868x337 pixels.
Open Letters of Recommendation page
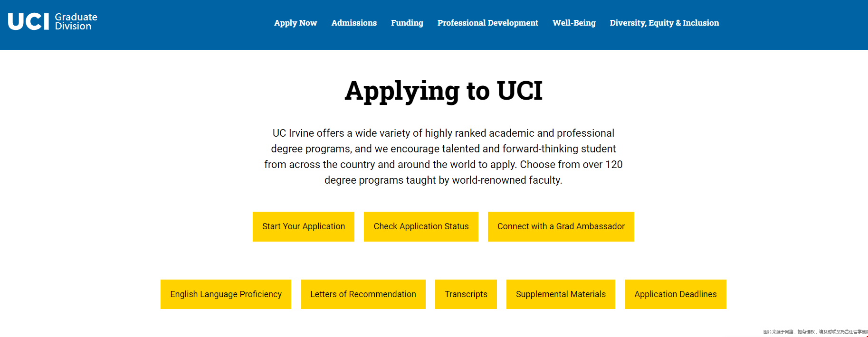point(363,294)
